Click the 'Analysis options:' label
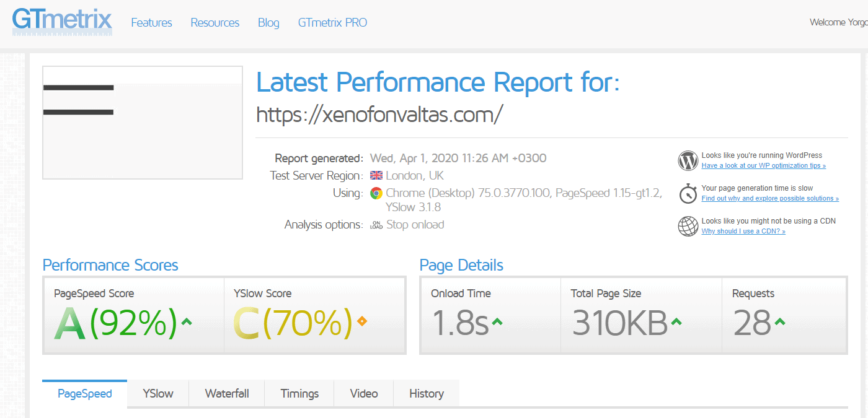The image size is (868, 418). pyautogui.click(x=324, y=225)
